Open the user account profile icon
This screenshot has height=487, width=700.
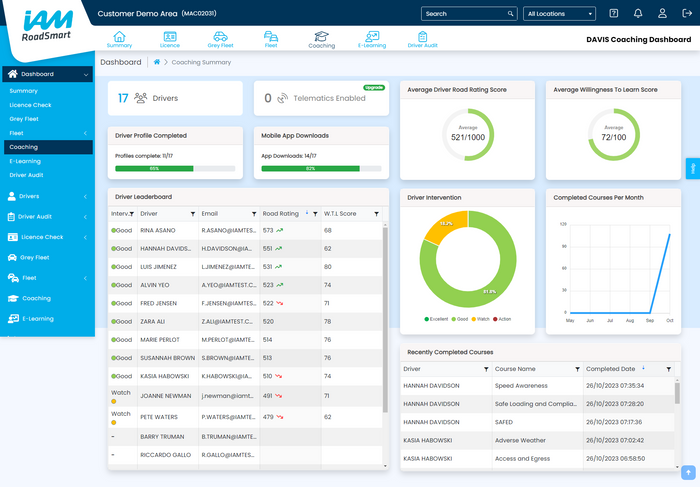point(662,14)
